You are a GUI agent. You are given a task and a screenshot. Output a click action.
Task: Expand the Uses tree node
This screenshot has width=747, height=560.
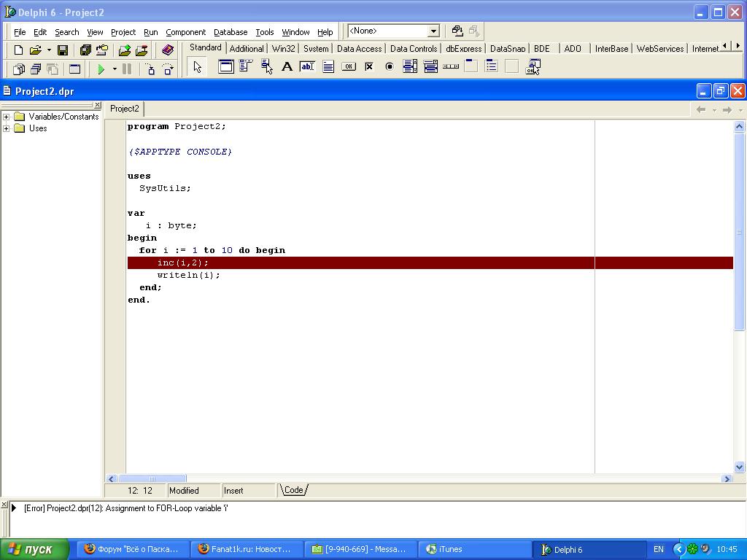coord(7,128)
